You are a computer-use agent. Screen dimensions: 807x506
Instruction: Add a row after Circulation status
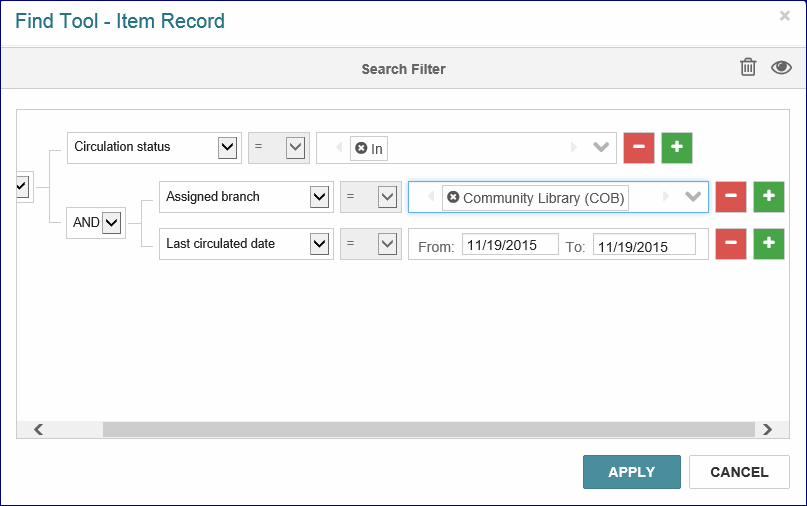click(676, 148)
